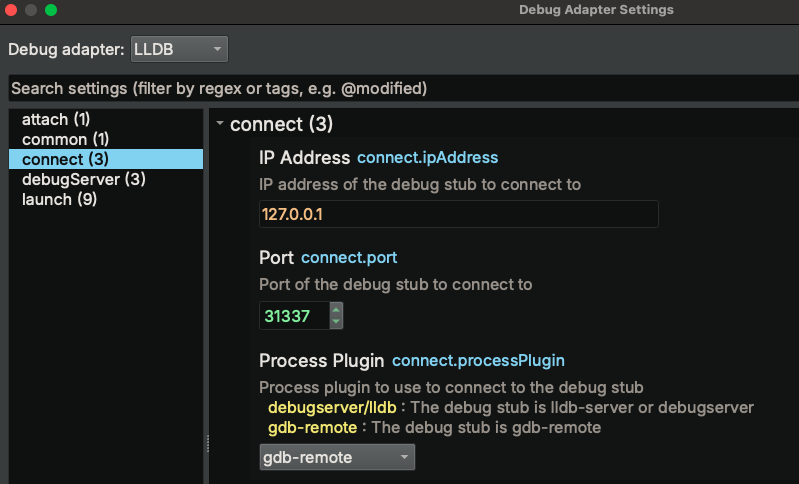Open the Debug adapter LLDB dropdown
The image size is (799, 484).
tap(179, 49)
